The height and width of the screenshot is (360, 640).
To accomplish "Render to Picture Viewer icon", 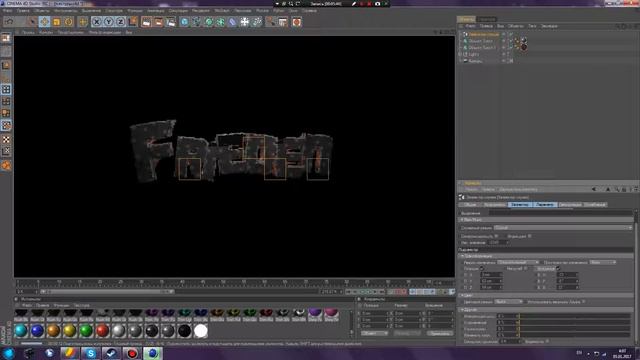I will (159, 22).
